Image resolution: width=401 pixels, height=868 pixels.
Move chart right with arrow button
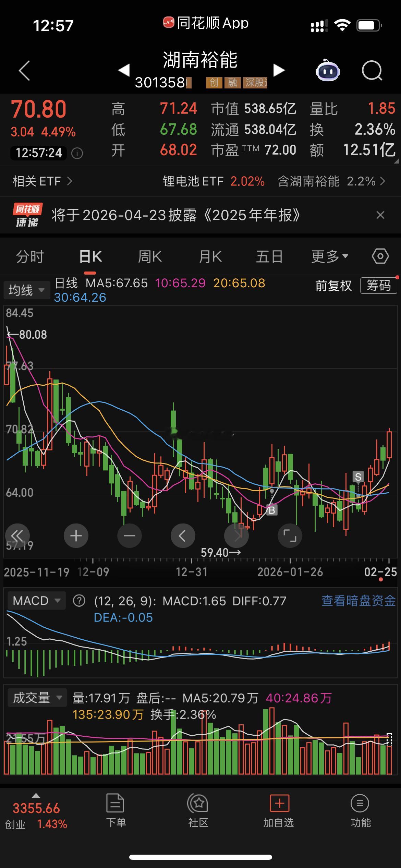click(236, 536)
